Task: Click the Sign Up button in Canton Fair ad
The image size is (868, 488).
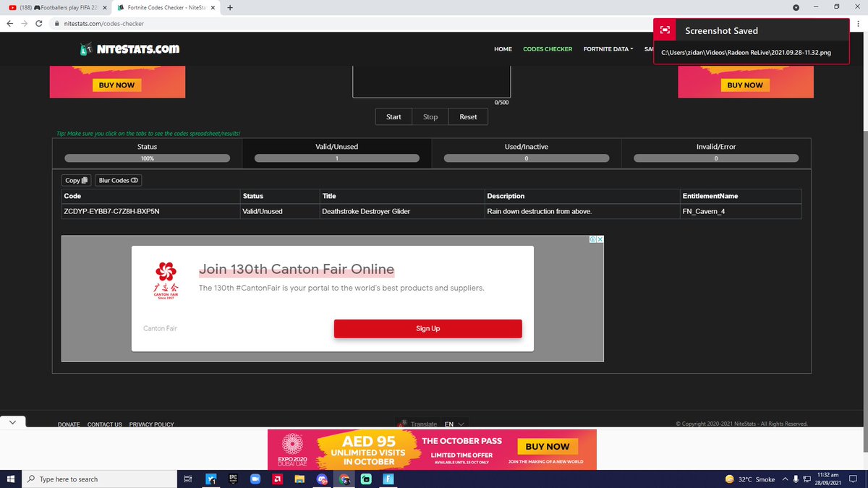Action: 427,328
